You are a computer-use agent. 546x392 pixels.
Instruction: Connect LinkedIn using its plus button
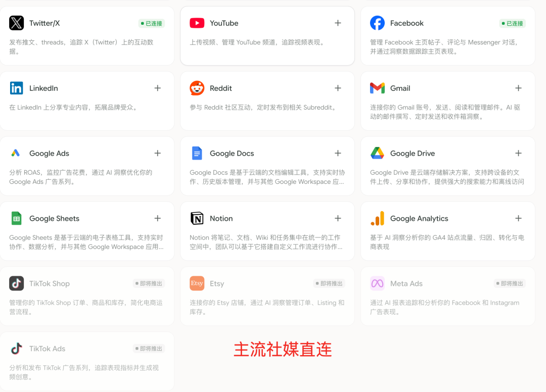tap(157, 88)
